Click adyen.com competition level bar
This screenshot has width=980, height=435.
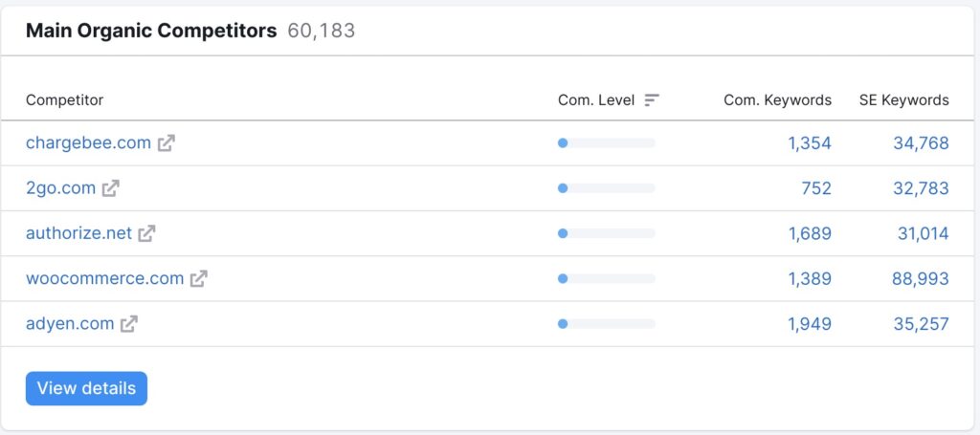606,324
